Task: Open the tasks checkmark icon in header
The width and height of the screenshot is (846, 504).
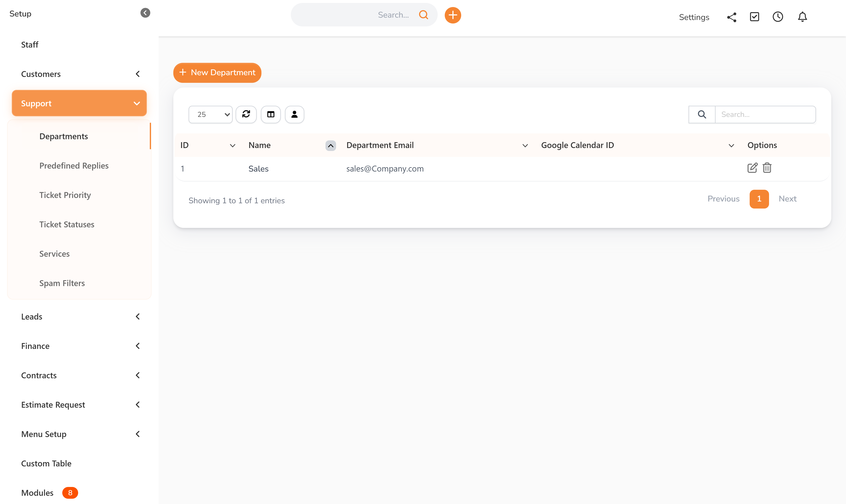Action: pyautogui.click(x=754, y=17)
